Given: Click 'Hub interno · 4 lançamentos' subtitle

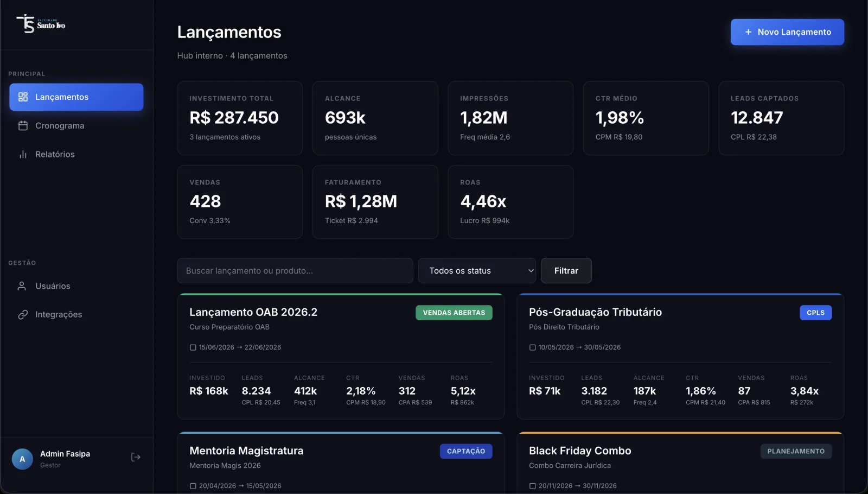Looking at the screenshot, I should point(232,56).
